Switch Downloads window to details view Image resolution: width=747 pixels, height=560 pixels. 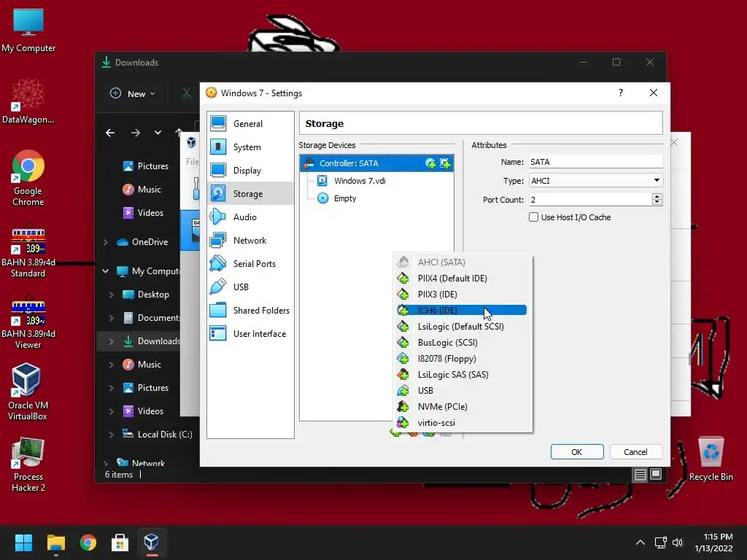tap(640, 475)
